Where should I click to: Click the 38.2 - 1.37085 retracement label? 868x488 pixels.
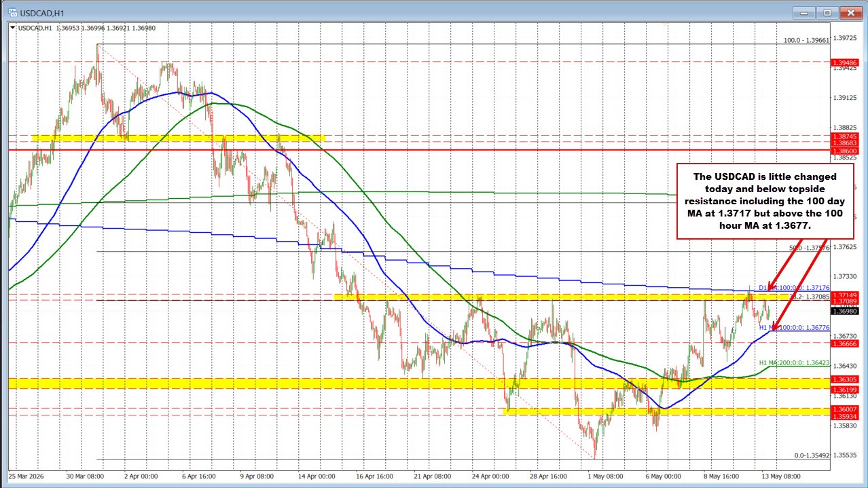tap(809, 297)
